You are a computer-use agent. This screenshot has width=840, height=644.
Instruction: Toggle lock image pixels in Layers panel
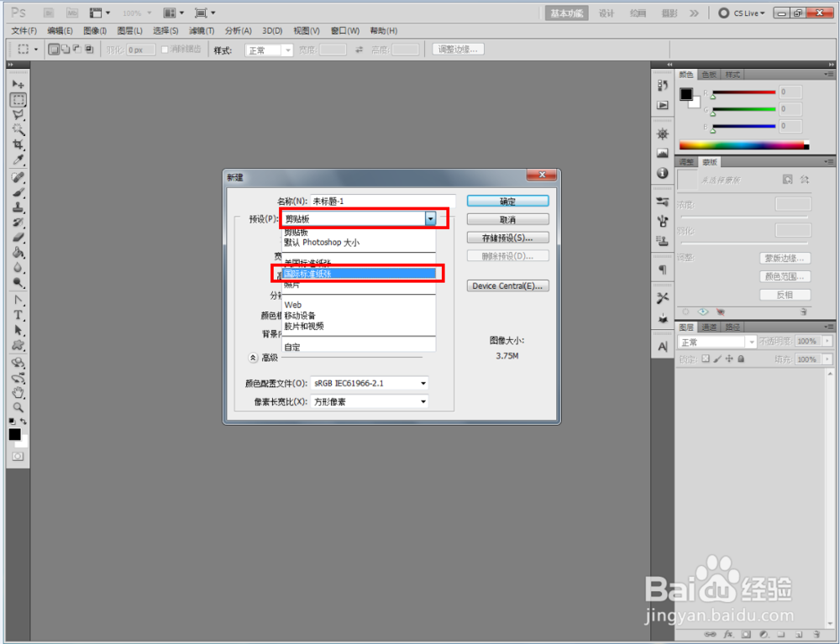[x=717, y=359]
